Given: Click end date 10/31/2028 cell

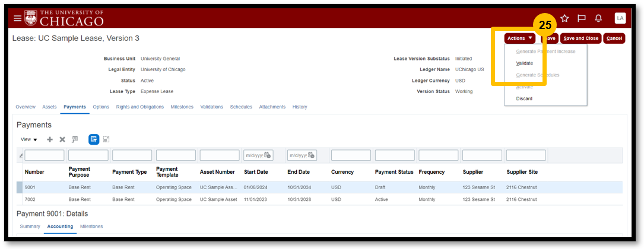Looking at the screenshot, I should click(x=299, y=199).
